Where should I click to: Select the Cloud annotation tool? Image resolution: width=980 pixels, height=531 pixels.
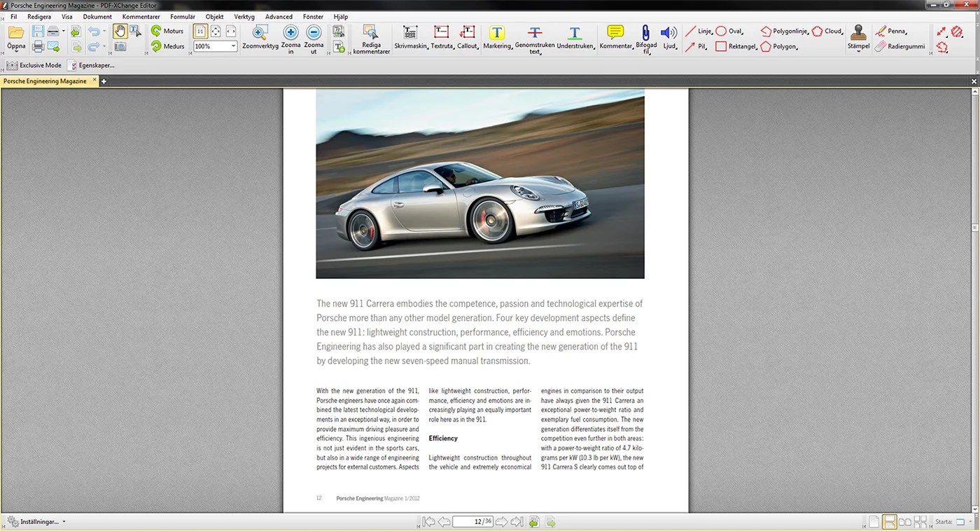point(827,32)
